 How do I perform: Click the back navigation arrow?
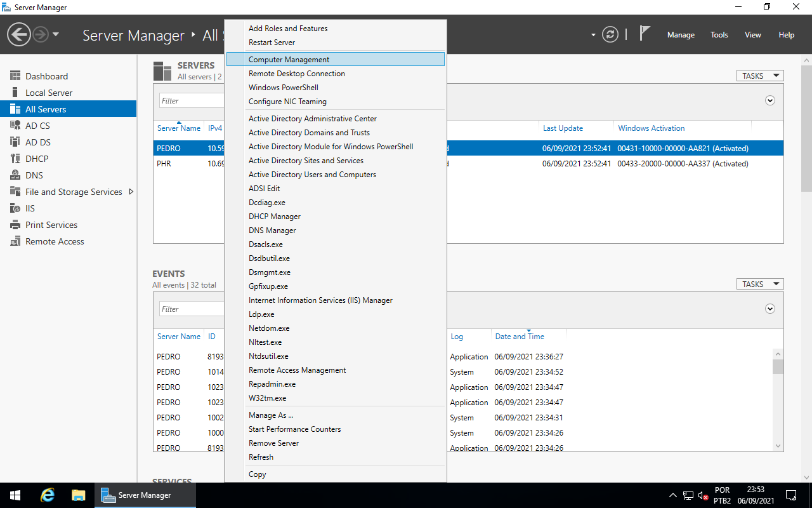pyautogui.click(x=19, y=34)
